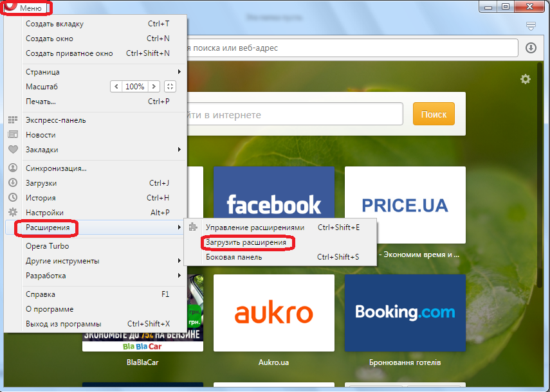This screenshot has height=392, width=550.
Task: Click the Speed Dial customize gear icon
Action: coord(526,79)
